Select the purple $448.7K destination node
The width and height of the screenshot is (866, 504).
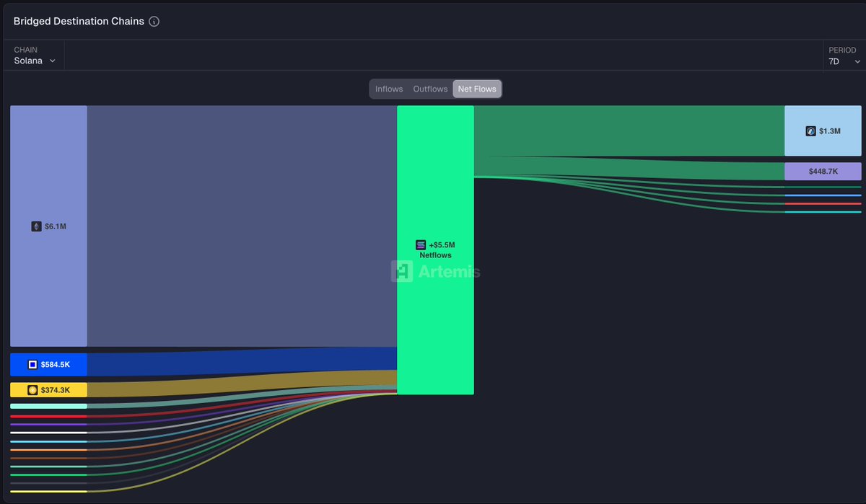pyautogui.click(x=823, y=172)
